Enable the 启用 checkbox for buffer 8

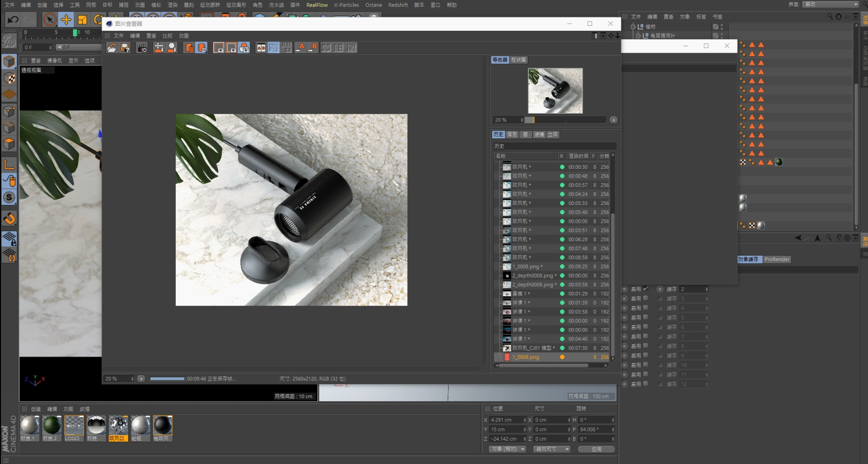[x=646, y=346]
